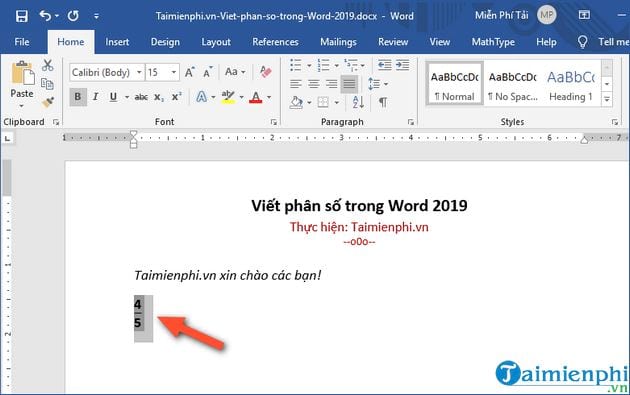Click the Tell me lightbulb icon
This screenshot has height=395, width=630.
coord(582,42)
